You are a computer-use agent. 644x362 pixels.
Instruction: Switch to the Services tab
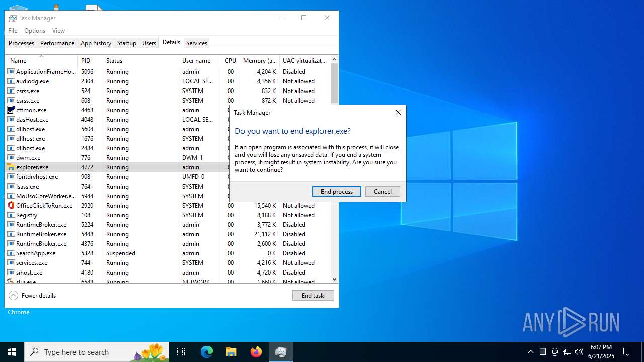coord(197,43)
